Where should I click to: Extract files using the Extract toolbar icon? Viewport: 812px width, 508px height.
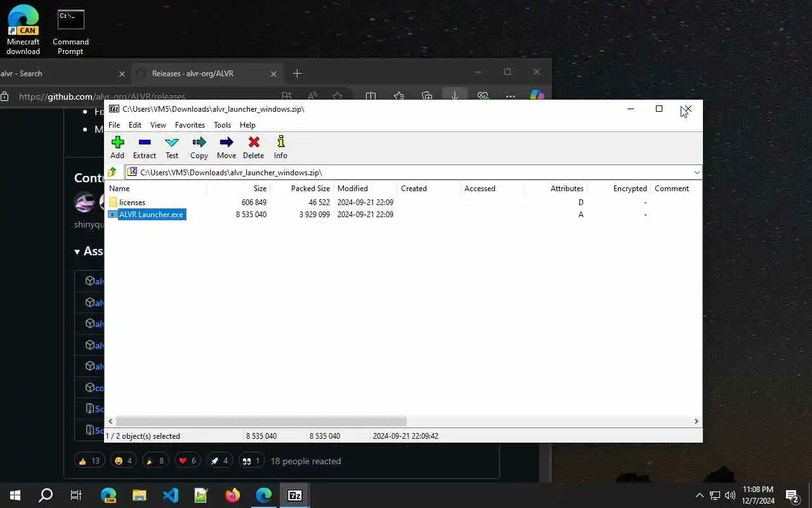[x=145, y=147]
